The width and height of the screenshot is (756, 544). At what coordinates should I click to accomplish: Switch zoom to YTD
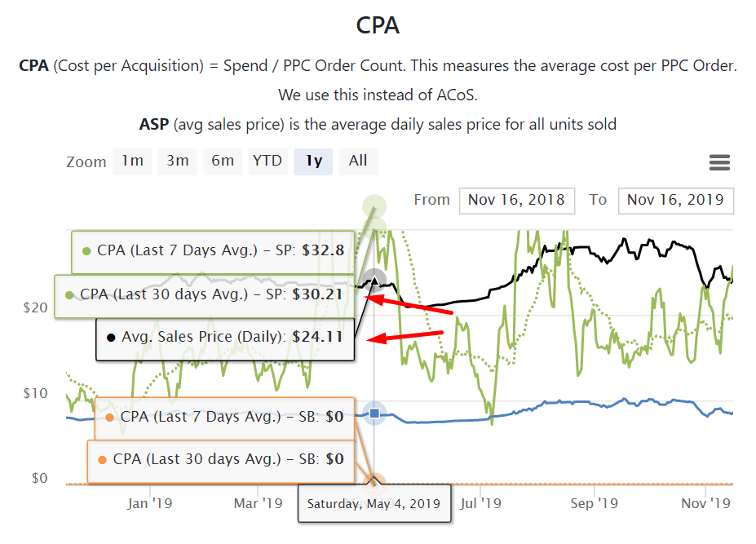coord(267,161)
